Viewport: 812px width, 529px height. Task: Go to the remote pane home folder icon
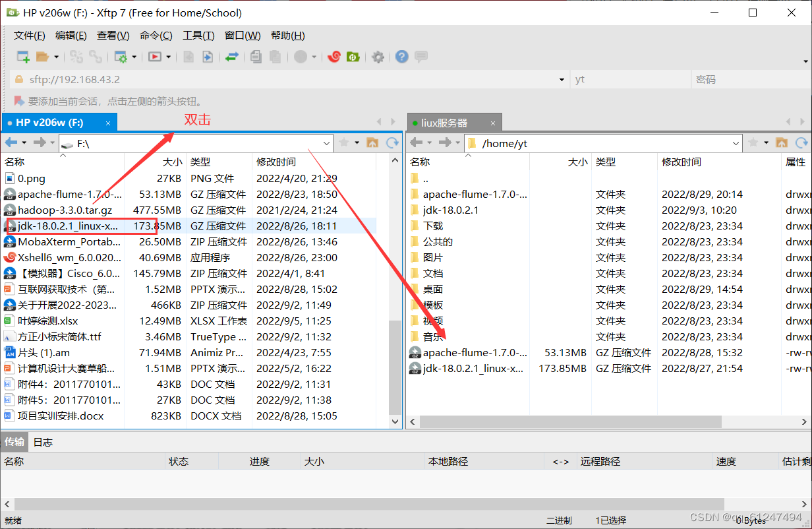tap(782, 142)
